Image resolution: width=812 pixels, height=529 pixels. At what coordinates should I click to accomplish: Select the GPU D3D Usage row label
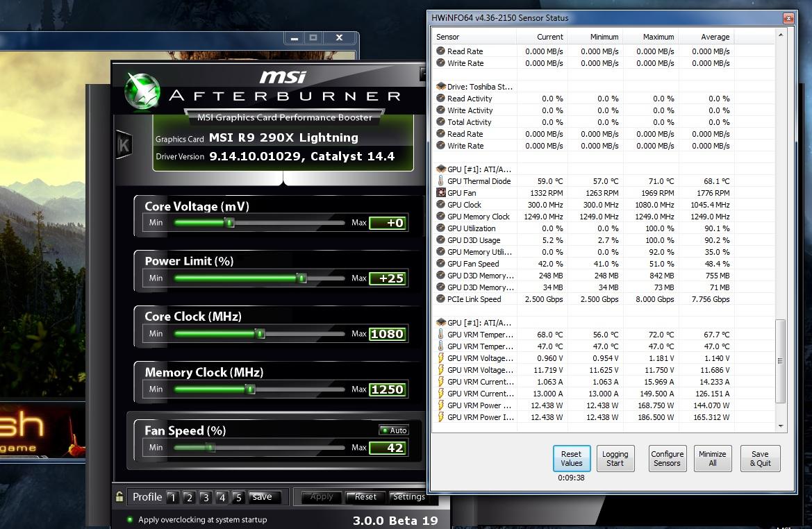point(474,240)
